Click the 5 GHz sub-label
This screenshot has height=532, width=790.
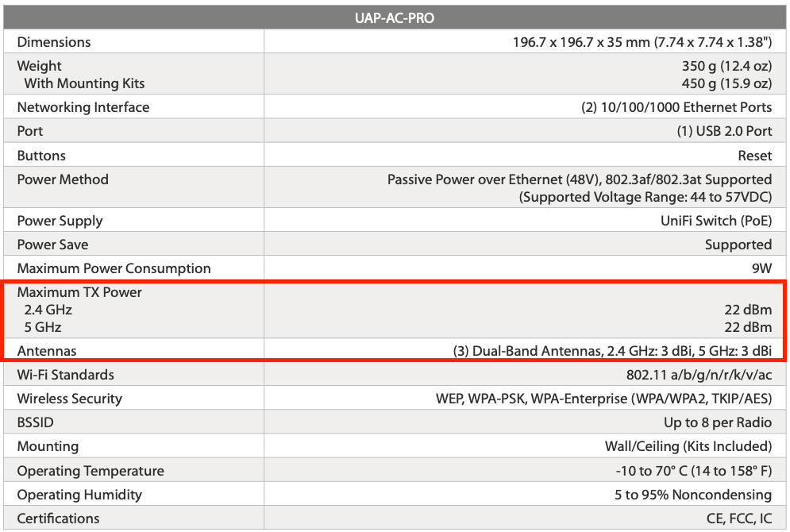click(x=43, y=327)
